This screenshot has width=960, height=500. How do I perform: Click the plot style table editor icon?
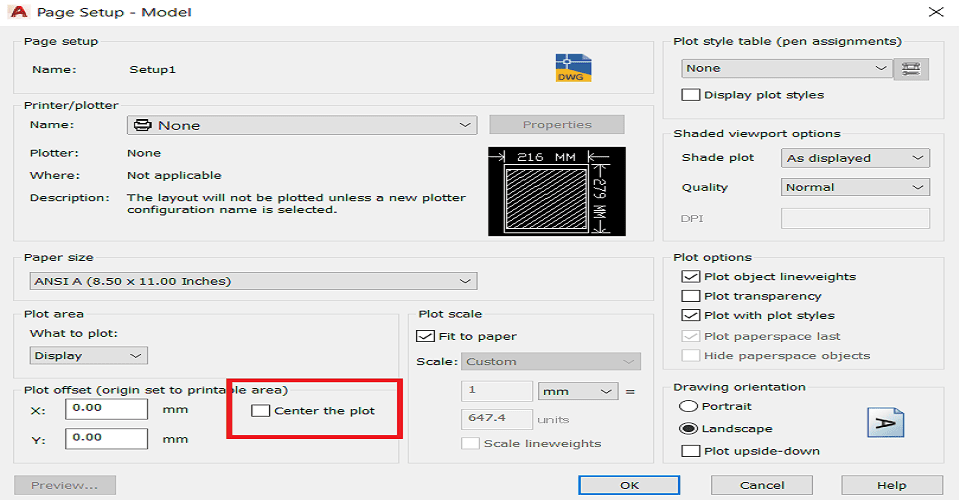[911, 69]
